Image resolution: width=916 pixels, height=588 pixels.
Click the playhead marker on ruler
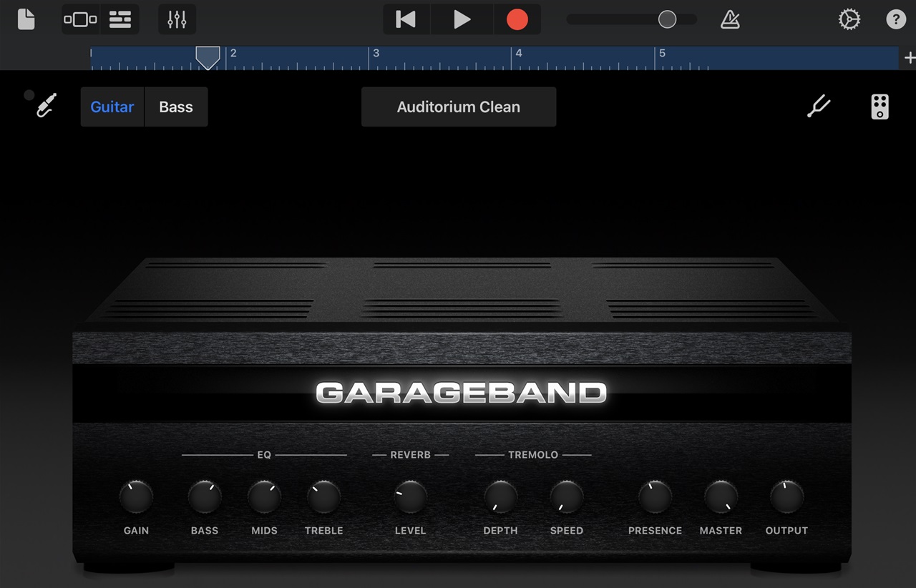[x=208, y=57]
